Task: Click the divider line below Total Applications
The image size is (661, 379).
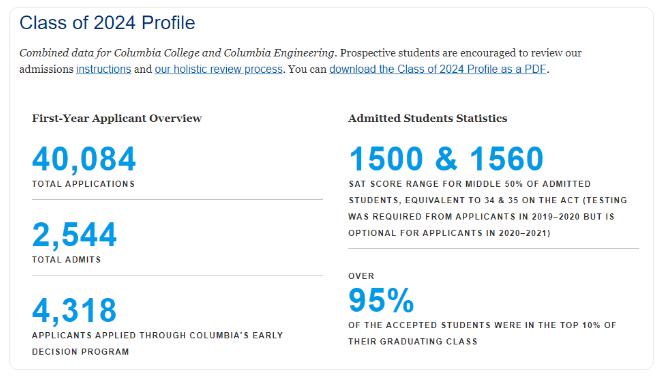Action: [177, 199]
